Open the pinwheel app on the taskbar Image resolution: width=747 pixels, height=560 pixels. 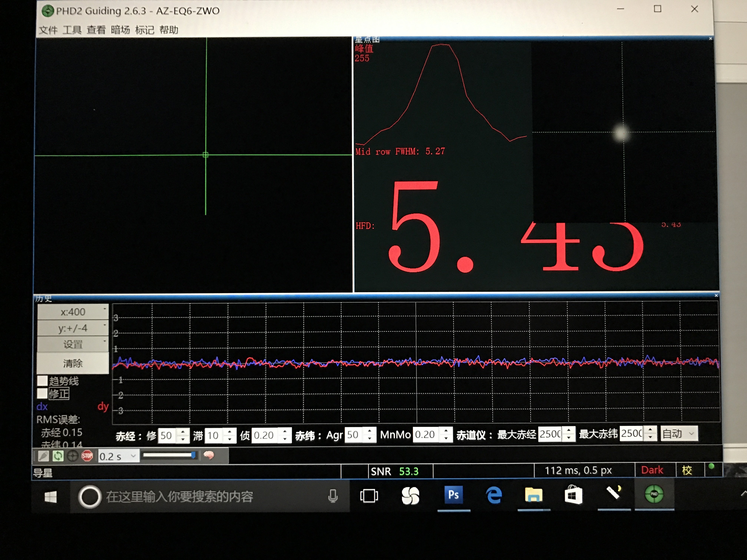point(410,496)
